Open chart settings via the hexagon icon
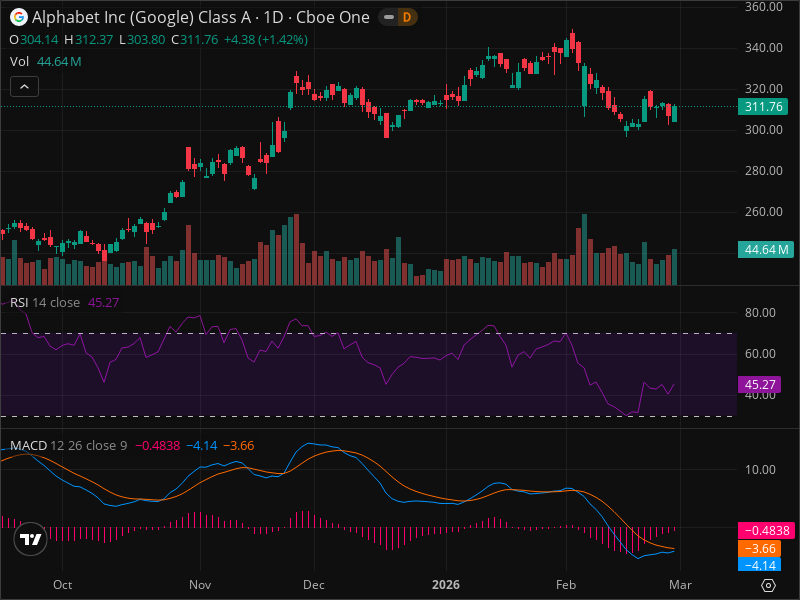The width and height of the screenshot is (800, 600). coord(768,585)
